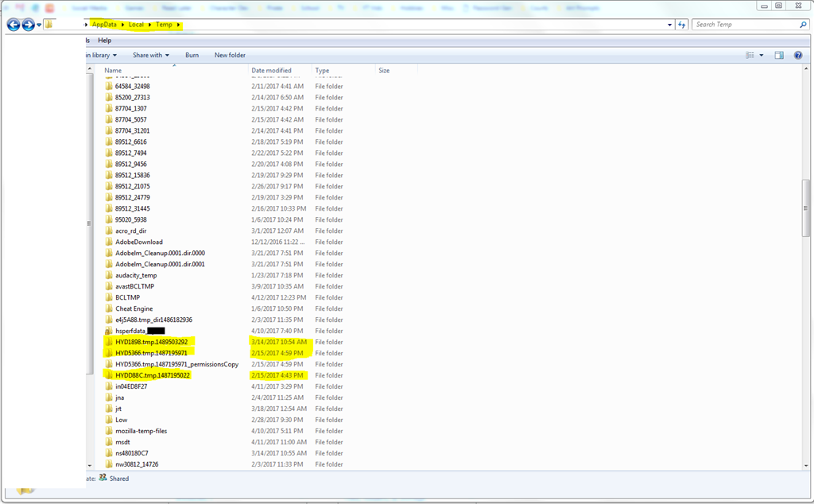Image resolution: width=814 pixels, height=504 pixels.
Task: Click the Burn button
Action: click(x=192, y=55)
